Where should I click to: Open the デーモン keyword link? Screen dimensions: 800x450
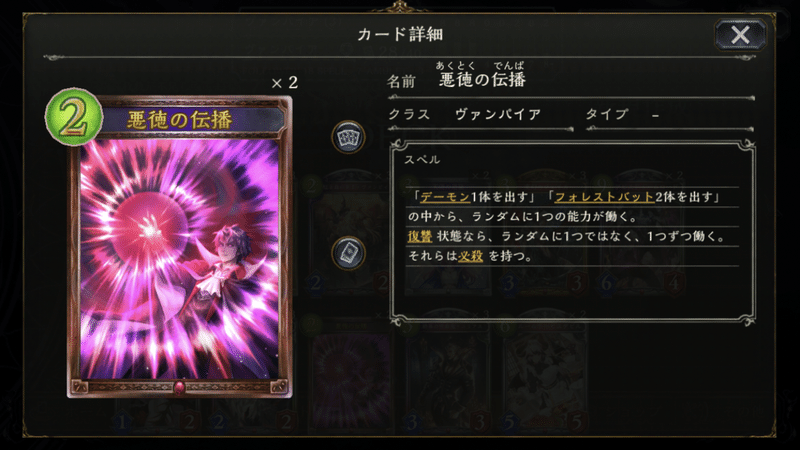445,197
